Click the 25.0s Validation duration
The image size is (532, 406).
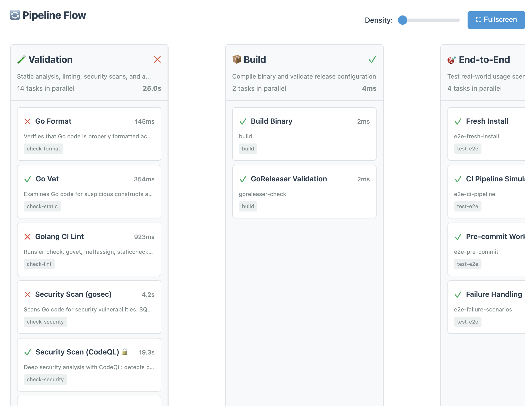152,88
